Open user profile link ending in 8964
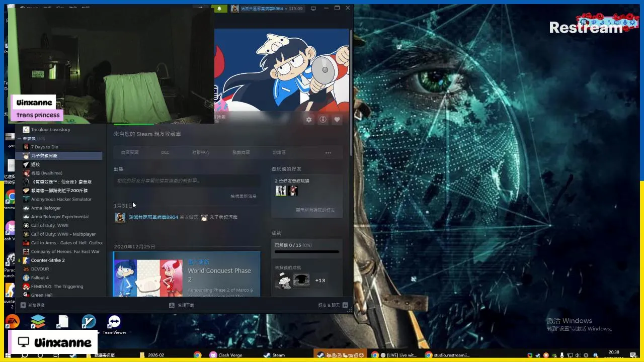 click(153, 217)
